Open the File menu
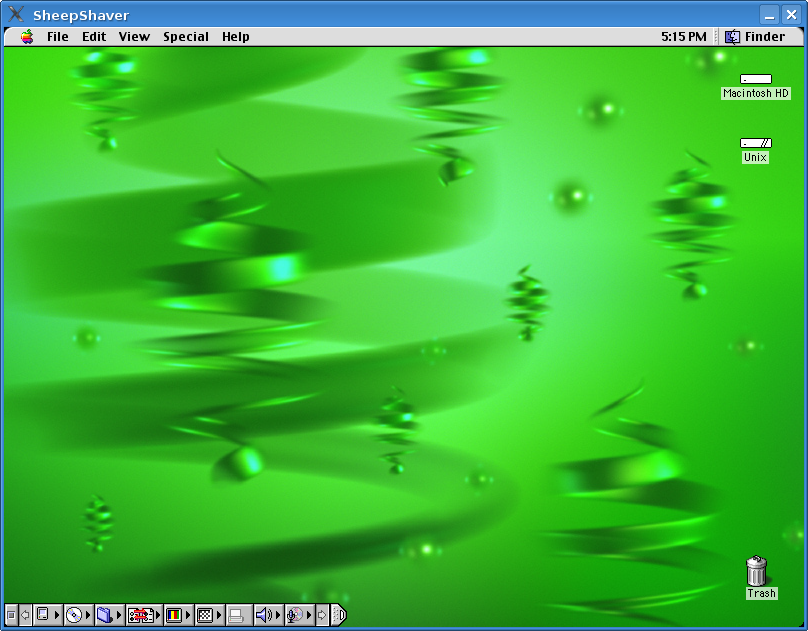 click(58, 37)
